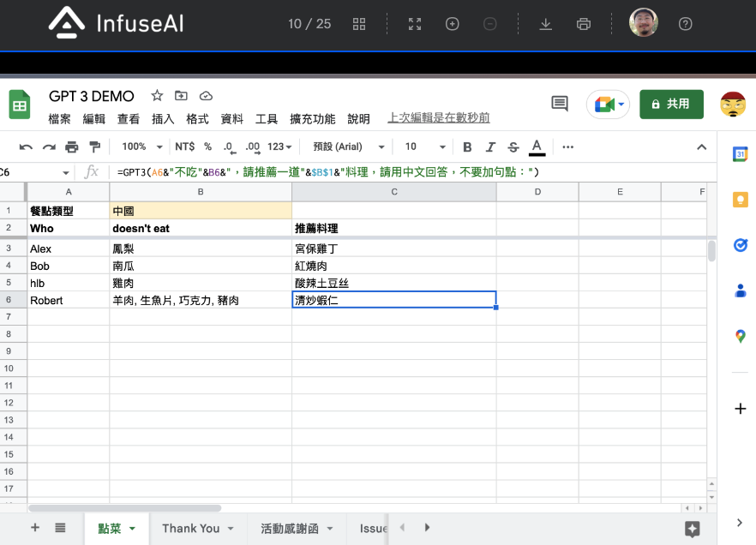Open the 預設 (Arial) font dropdown
This screenshot has height=545, width=756.
coord(349,147)
